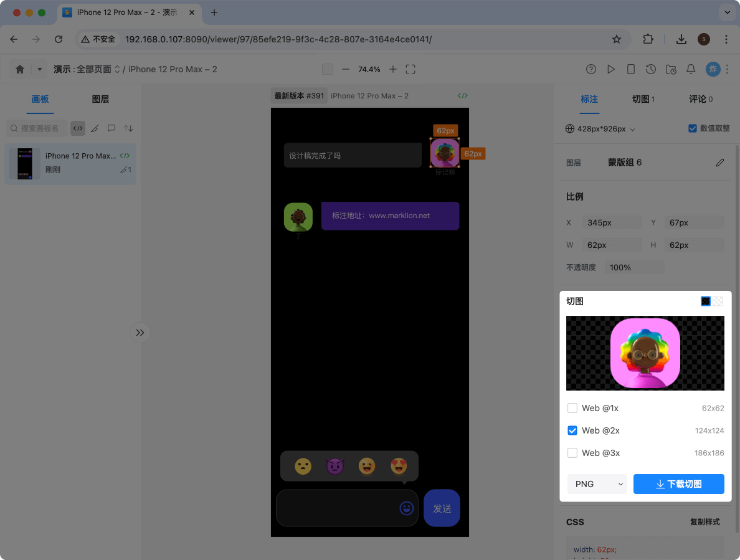
Task: Open the version history icon
Action: 651,69
